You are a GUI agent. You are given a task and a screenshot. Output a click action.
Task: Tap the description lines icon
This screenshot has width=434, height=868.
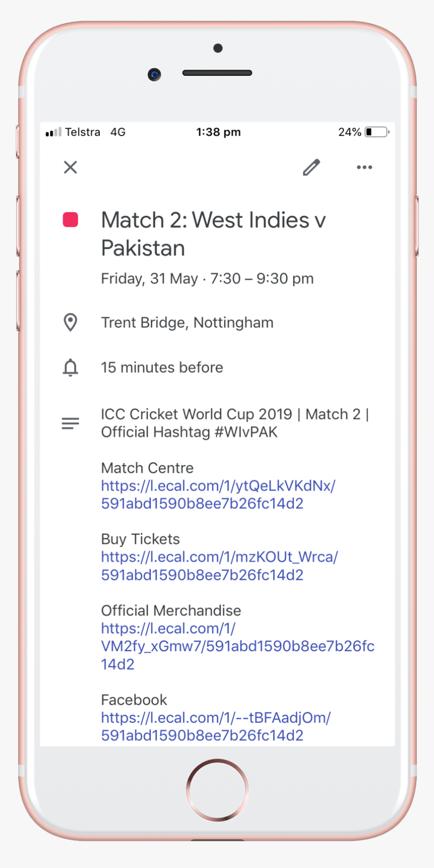[70, 423]
